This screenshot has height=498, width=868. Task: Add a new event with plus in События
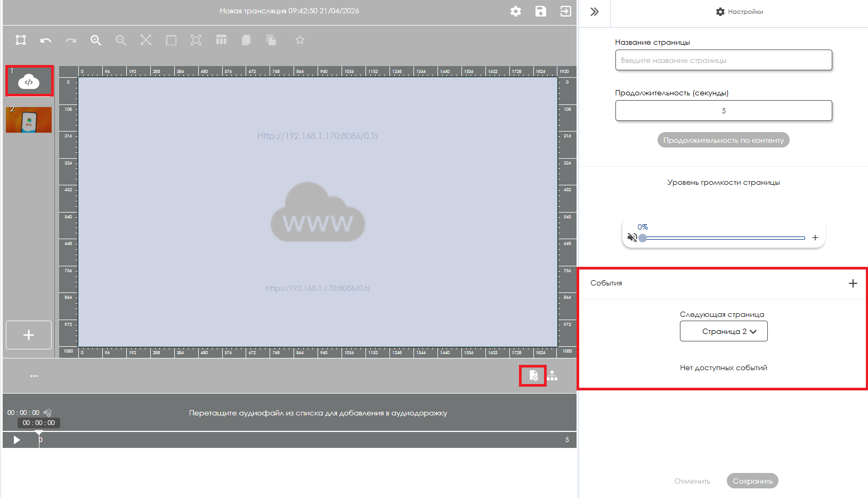(853, 283)
